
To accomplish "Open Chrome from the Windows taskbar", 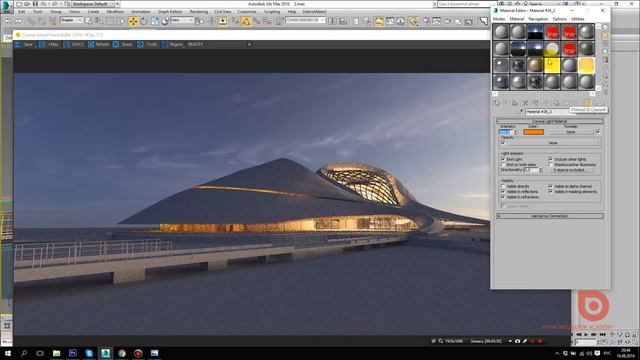I will click(x=122, y=353).
